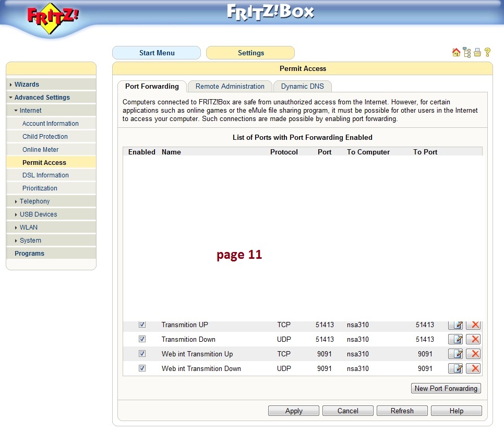Expand the System submenu
The height and width of the screenshot is (443, 504).
[x=51, y=240]
